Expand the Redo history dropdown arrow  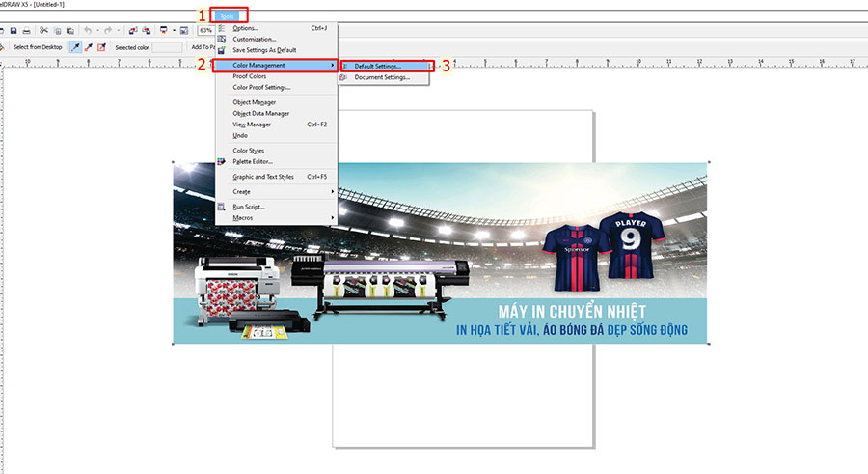pos(118,31)
